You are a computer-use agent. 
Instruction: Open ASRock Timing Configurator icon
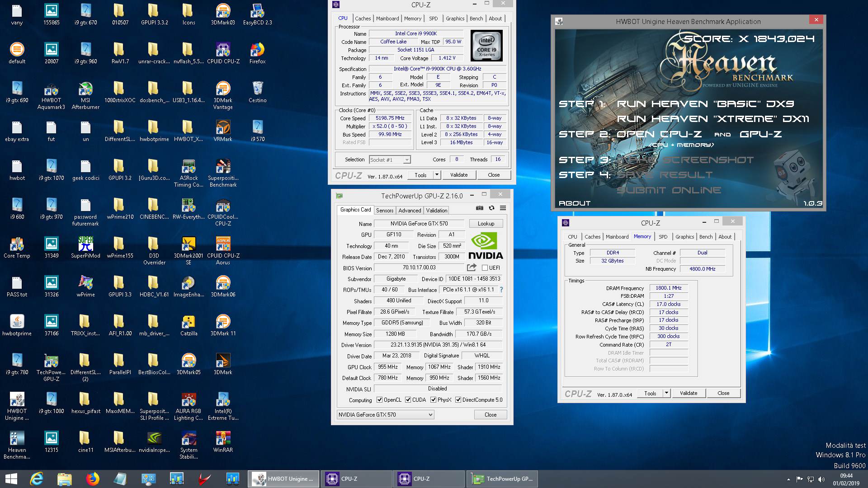tap(189, 174)
